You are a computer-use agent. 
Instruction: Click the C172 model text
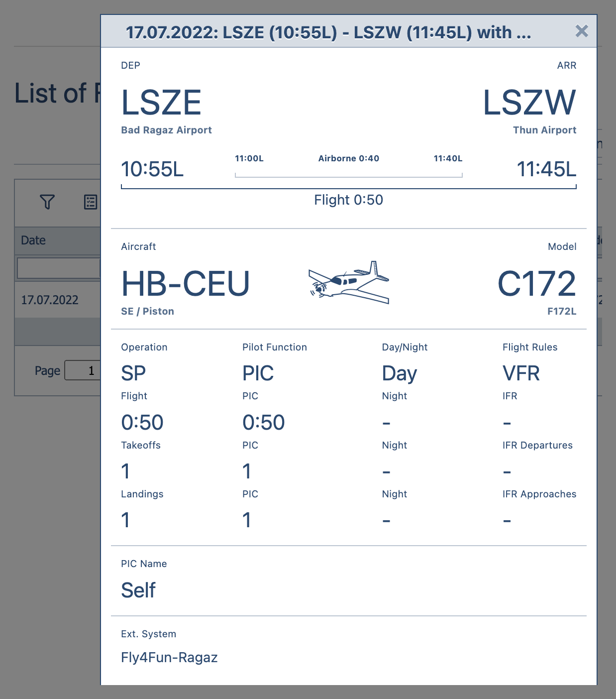(537, 284)
